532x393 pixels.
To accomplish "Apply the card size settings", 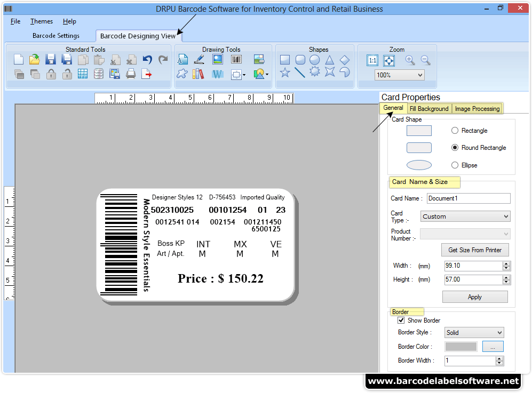I will pyautogui.click(x=475, y=297).
